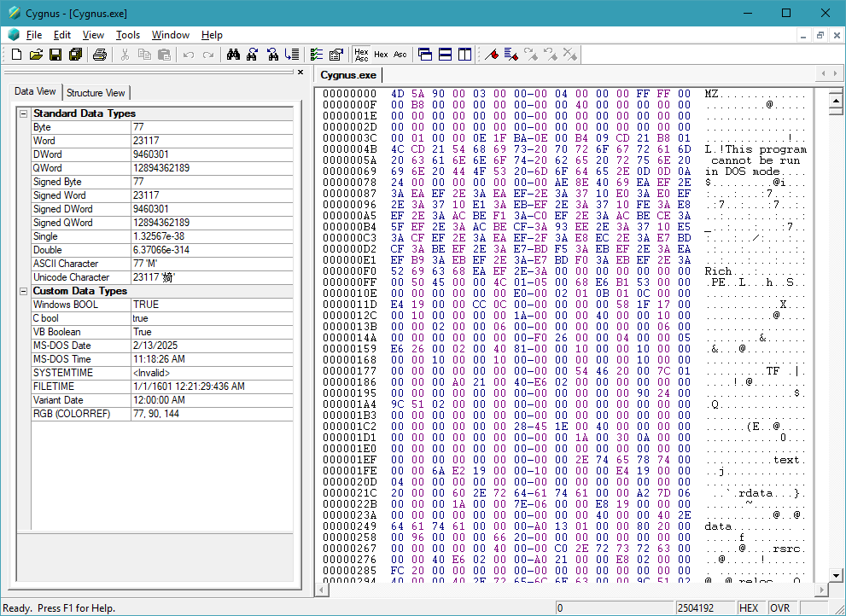Open bookmark list icon with flag
846x616 pixels.
point(511,55)
